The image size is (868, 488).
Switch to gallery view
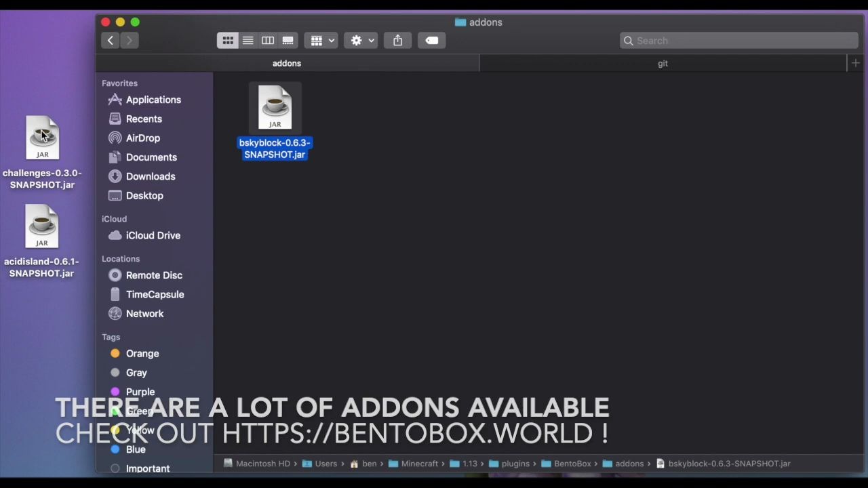[288, 41]
